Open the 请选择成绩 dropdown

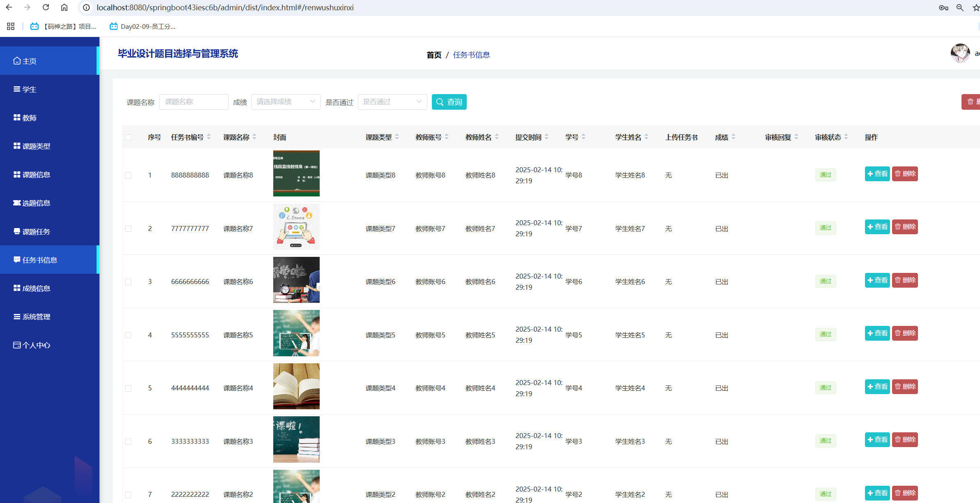[x=286, y=102]
